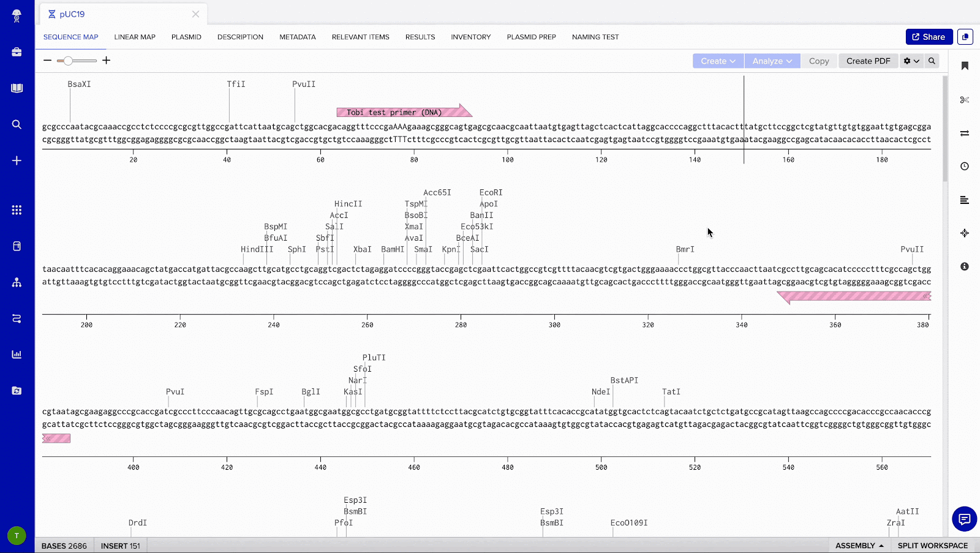Open the settings gear dropdown

911,61
